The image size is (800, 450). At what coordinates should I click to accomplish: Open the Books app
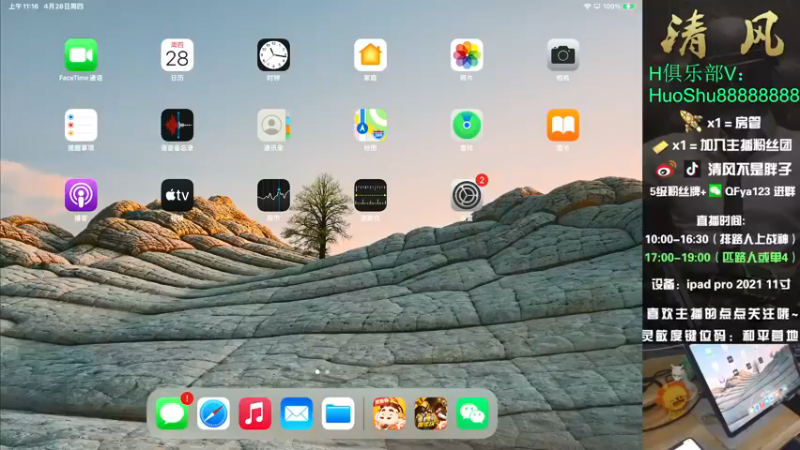(x=563, y=125)
